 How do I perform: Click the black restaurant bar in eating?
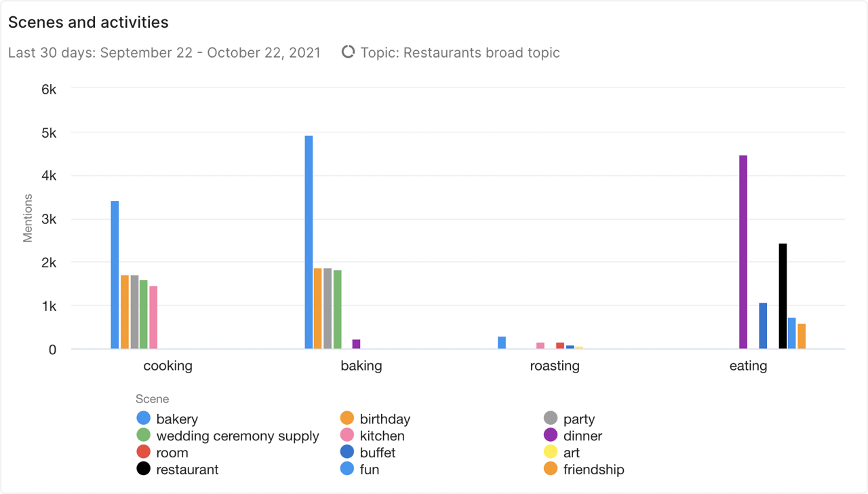[783, 296]
